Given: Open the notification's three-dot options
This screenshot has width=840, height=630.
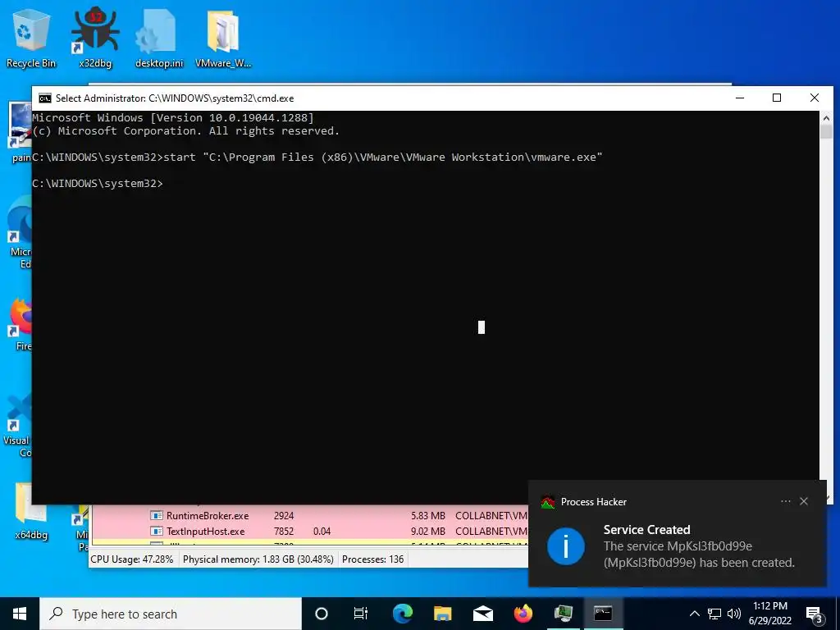Looking at the screenshot, I should 785,501.
